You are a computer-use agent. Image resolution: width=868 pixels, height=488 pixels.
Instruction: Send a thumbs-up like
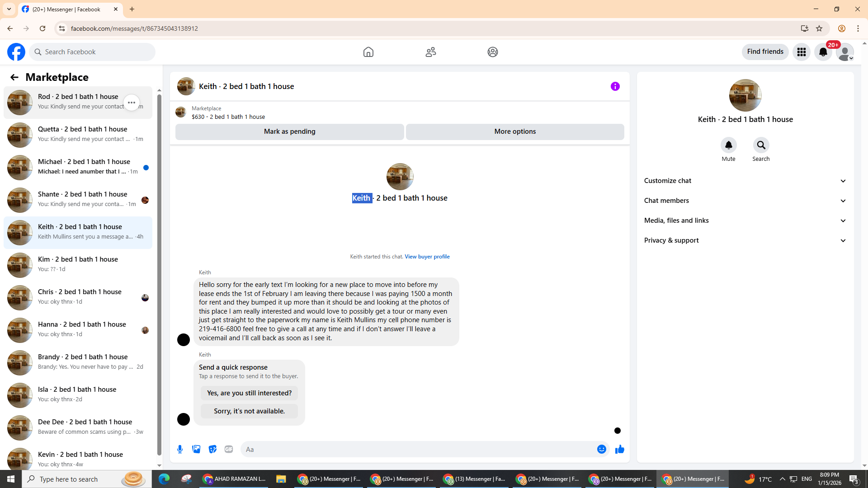[x=619, y=449]
